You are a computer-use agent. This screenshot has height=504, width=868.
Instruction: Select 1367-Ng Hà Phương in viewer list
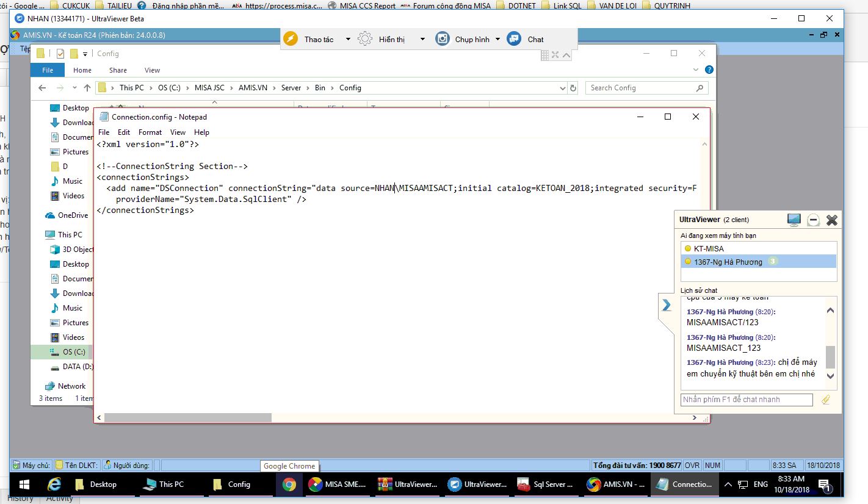tap(759, 262)
